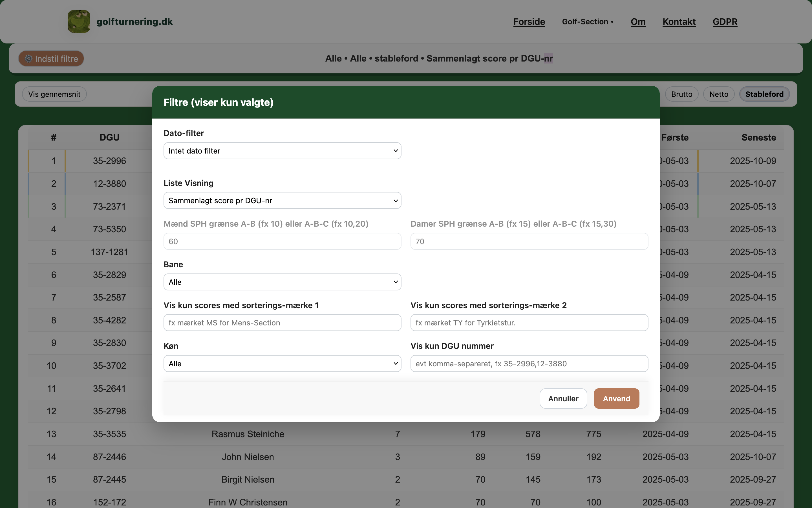Click the golfturnering.dk site title
The width and height of the screenshot is (812, 508).
click(x=134, y=21)
